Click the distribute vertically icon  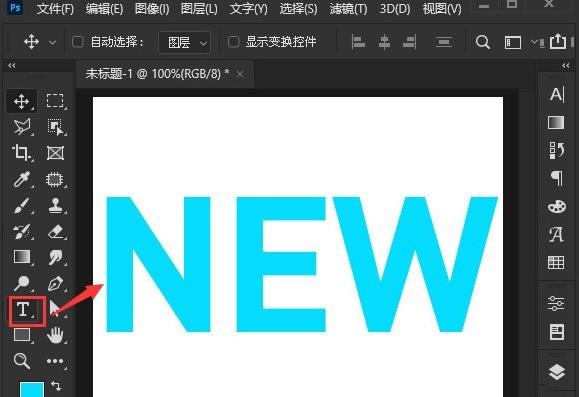pyautogui.click(x=443, y=42)
